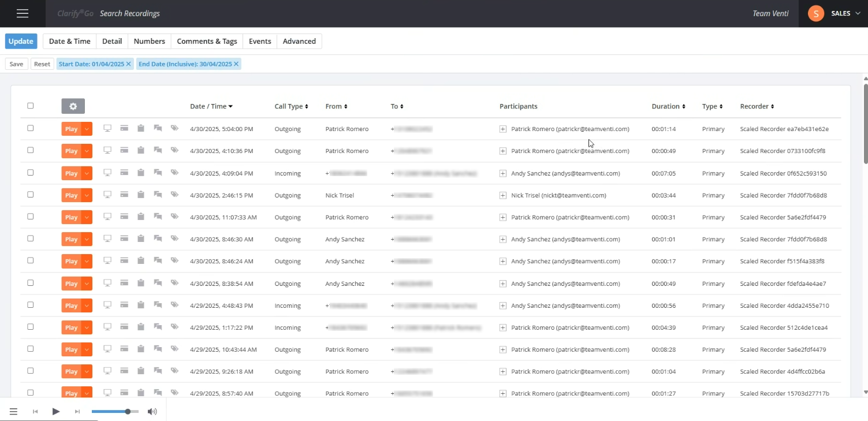Open Play dropdown arrow for 2:46:15 PM call
The width and height of the screenshot is (868, 421).
87,195
